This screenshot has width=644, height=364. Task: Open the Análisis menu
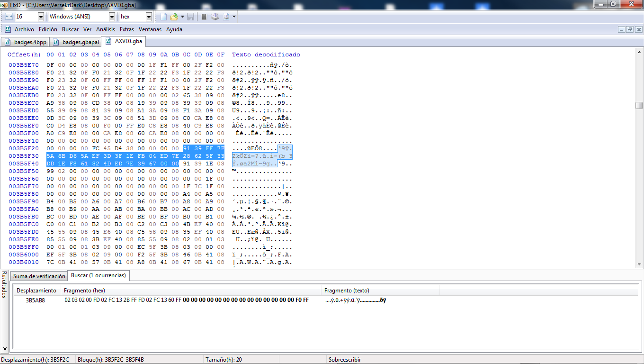point(106,29)
